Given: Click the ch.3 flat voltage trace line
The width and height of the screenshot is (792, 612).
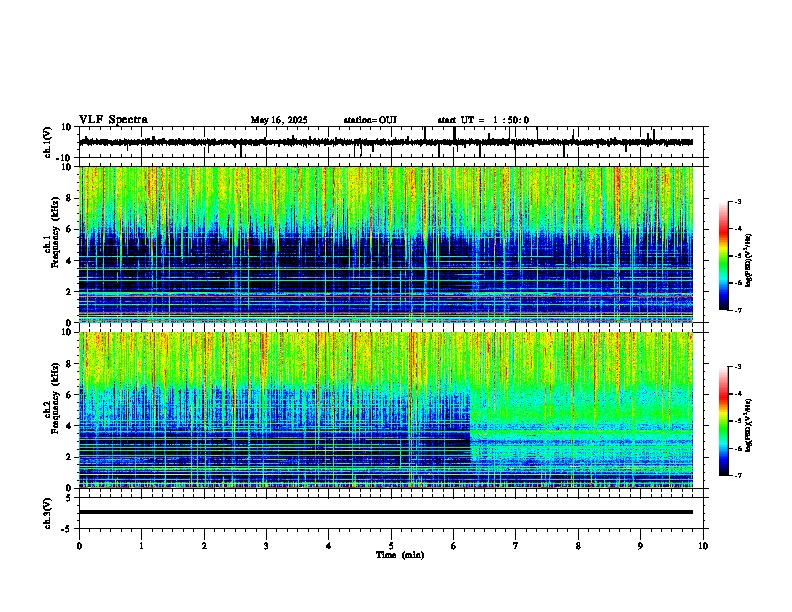Looking at the screenshot, I should [x=386, y=512].
